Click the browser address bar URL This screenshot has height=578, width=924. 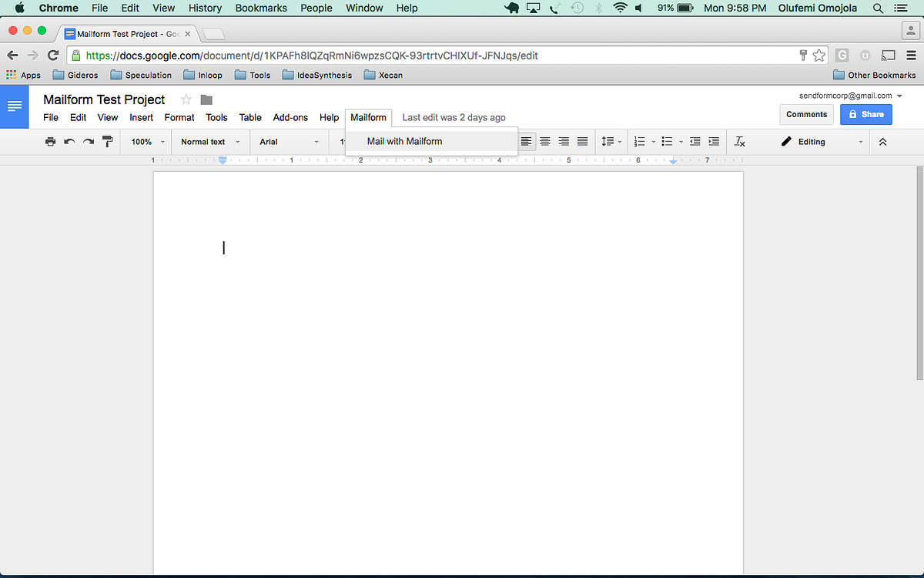coord(308,55)
